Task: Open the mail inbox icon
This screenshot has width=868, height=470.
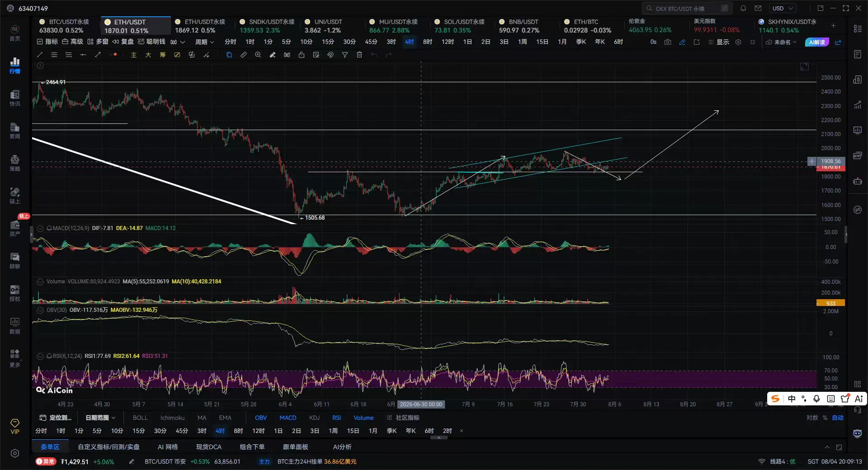Action: tap(758, 8)
